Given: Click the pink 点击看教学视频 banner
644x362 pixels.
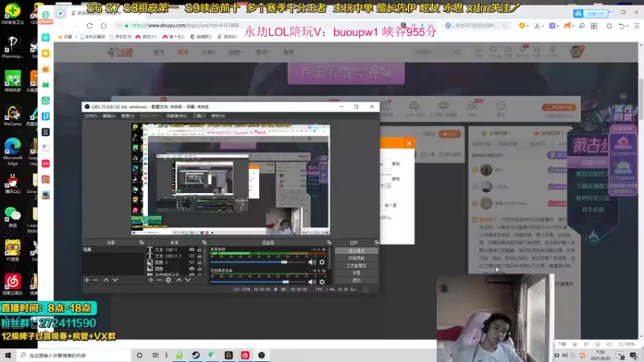Looking at the screenshot, I should (346, 73).
